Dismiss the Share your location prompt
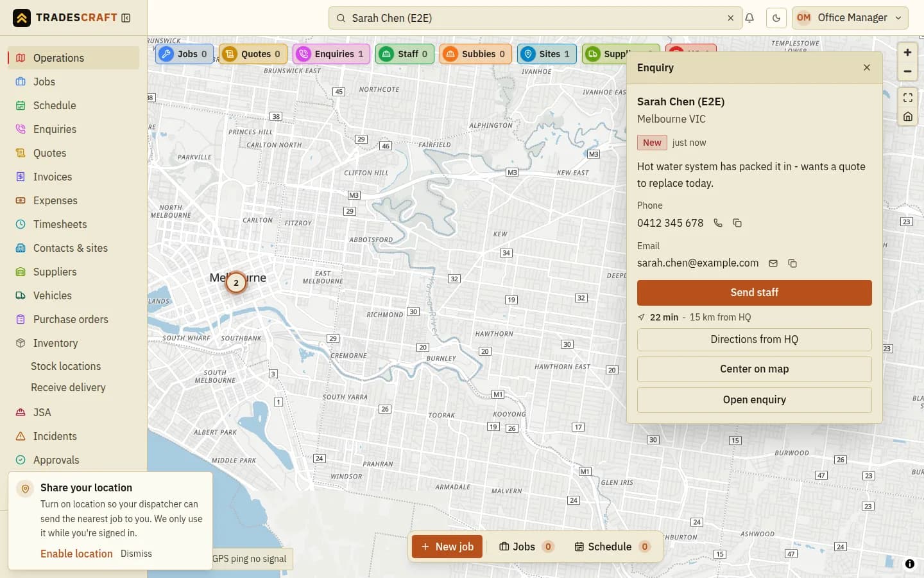Image resolution: width=924 pixels, height=578 pixels. (136, 554)
